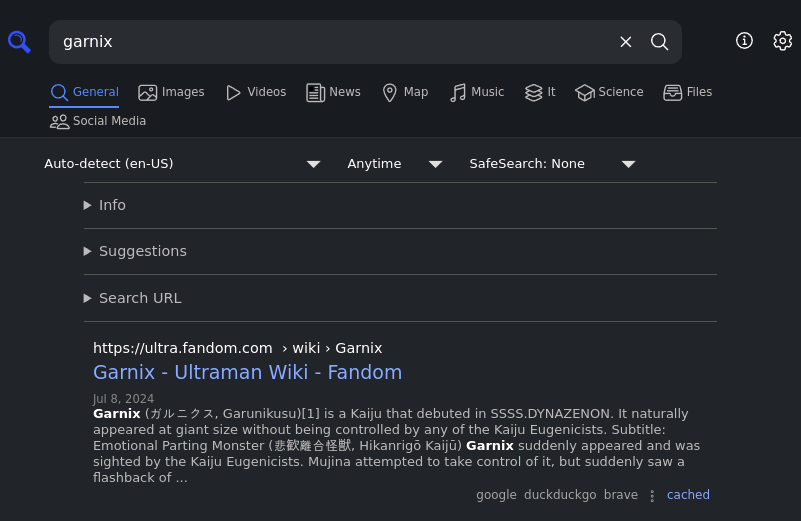Open the News category
The height and width of the screenshot is (521, 801).
pos(333,92)
